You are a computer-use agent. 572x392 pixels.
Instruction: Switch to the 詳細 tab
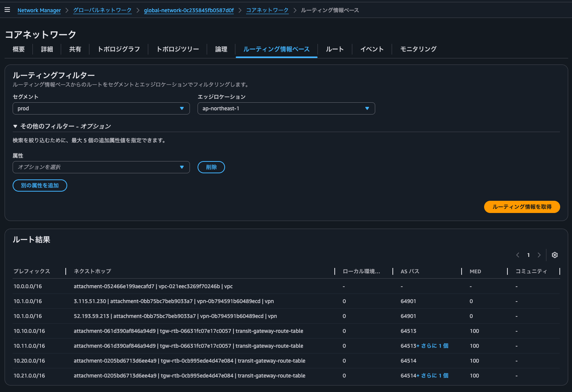click(47, 49)
